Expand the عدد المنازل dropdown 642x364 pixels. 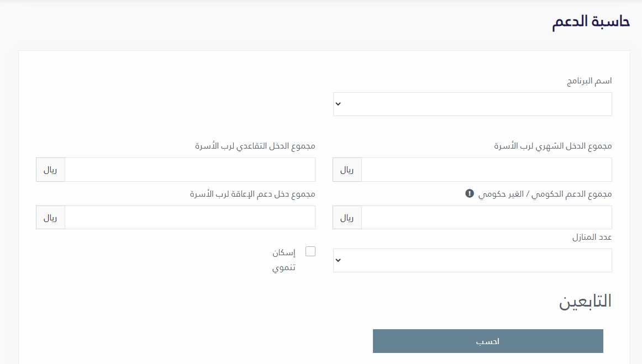click(x=472, y=260)
